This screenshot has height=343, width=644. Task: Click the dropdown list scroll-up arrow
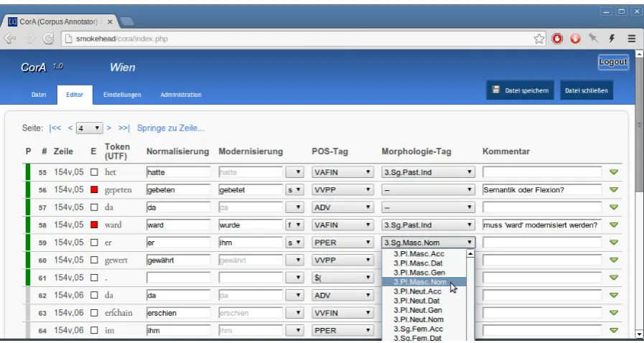click(470, 253)
